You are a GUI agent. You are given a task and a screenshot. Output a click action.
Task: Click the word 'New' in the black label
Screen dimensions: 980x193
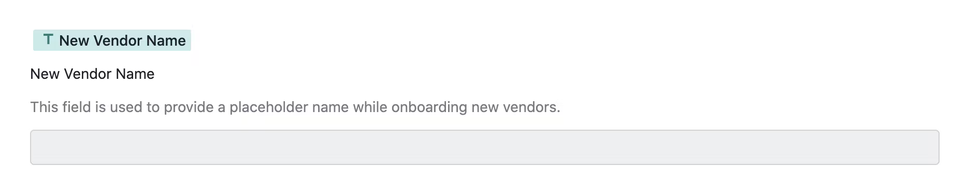[x=45, y=74]
